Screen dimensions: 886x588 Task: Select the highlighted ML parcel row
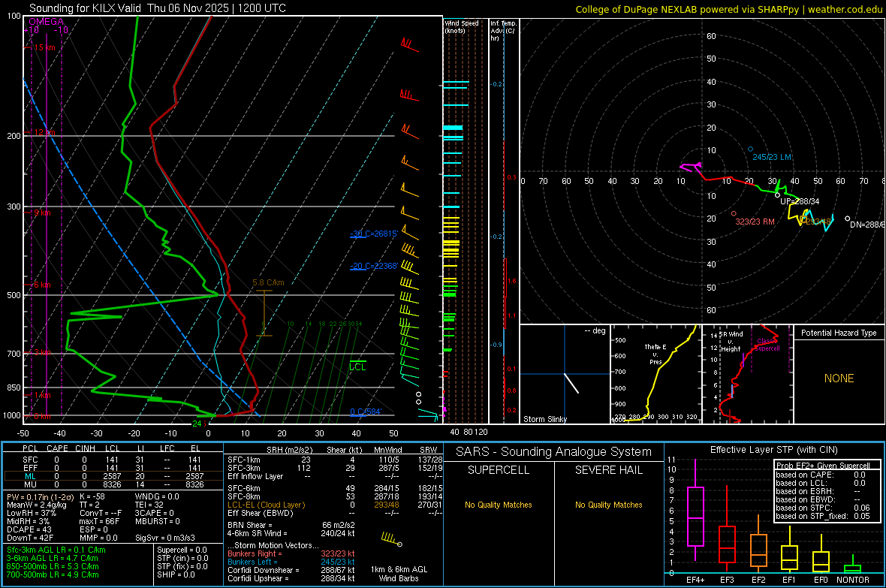(x=113, y=476)
